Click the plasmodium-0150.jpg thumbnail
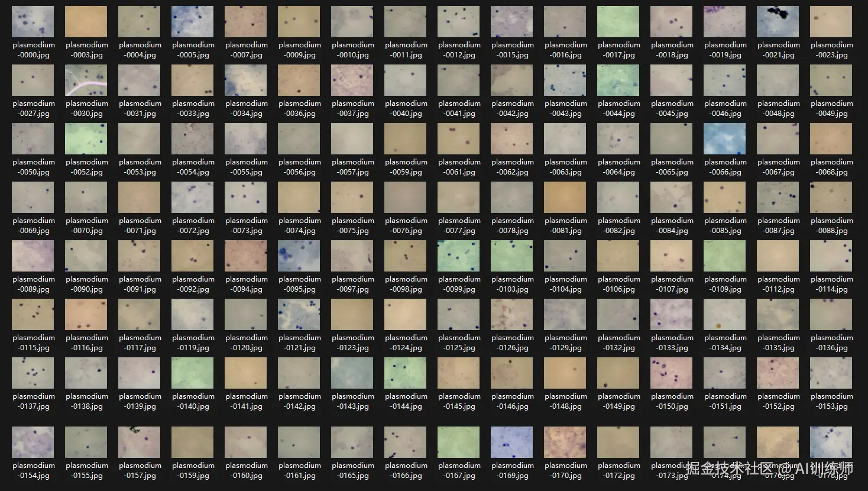 [x=672, y=373]
